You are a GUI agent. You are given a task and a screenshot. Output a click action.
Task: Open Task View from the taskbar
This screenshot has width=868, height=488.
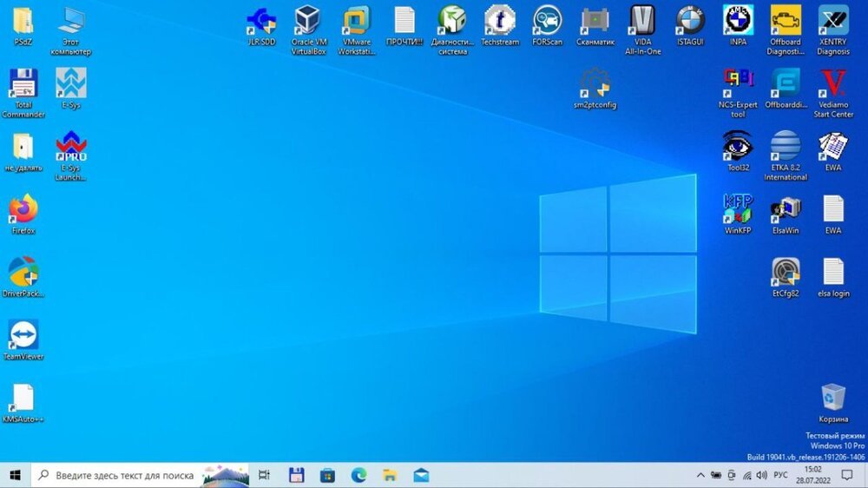click(265, 475)
